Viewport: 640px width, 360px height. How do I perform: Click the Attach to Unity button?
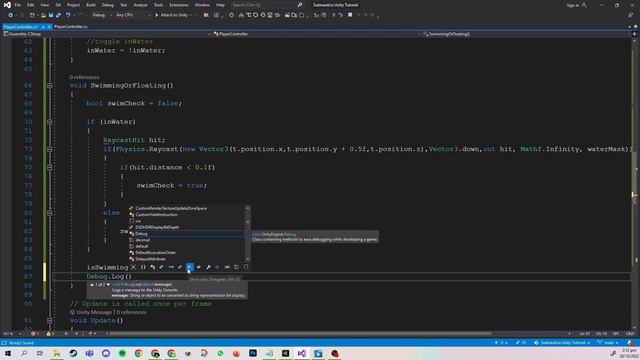pyautogui.click(x=171, y=15)
